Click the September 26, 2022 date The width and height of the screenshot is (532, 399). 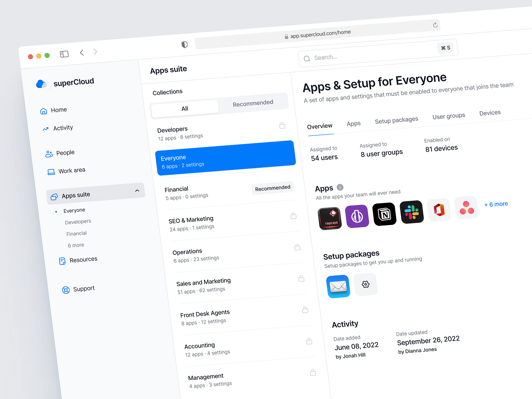pyautogui.click(x=428, y=341)
